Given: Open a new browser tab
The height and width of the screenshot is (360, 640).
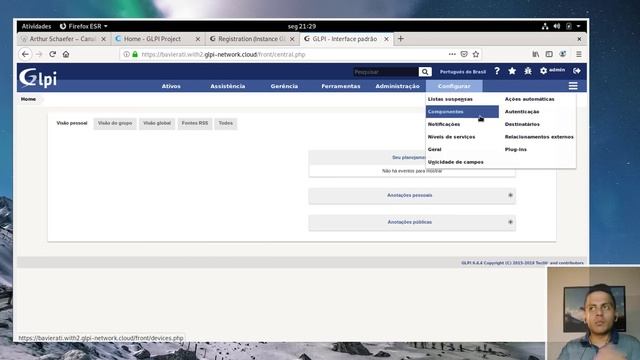Looking at the screenshot, I should (x=401, y=39).
